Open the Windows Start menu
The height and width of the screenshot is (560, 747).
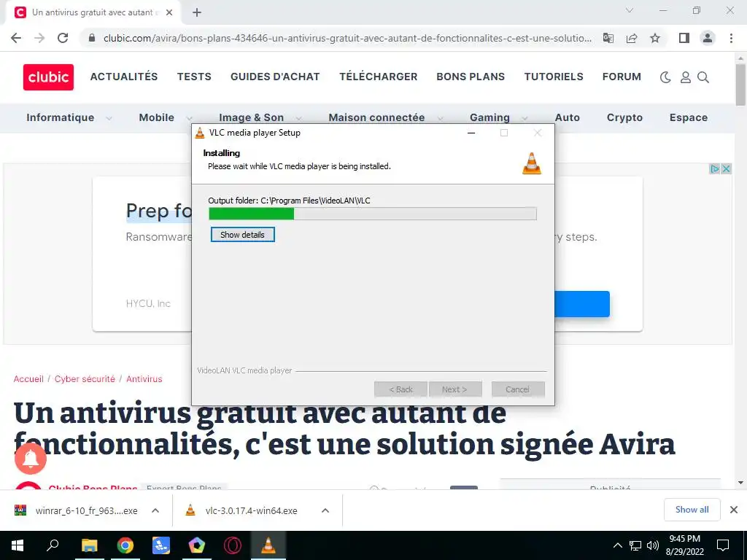pos(18,545)
